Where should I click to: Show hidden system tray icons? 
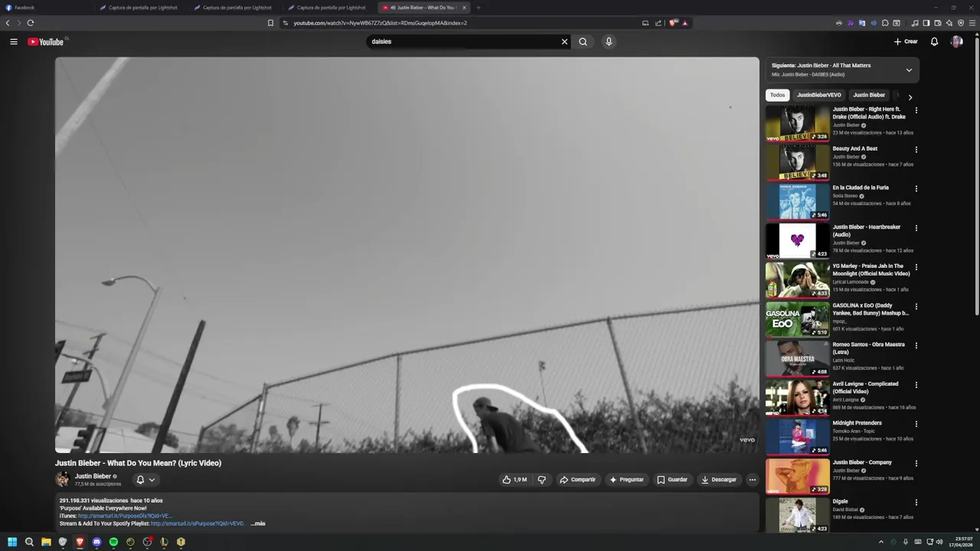[880, 542]
